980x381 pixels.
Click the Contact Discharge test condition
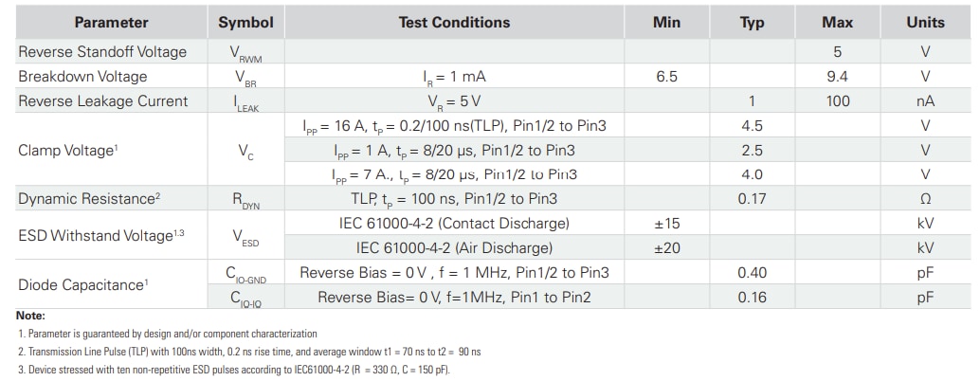tap(454, 224)
